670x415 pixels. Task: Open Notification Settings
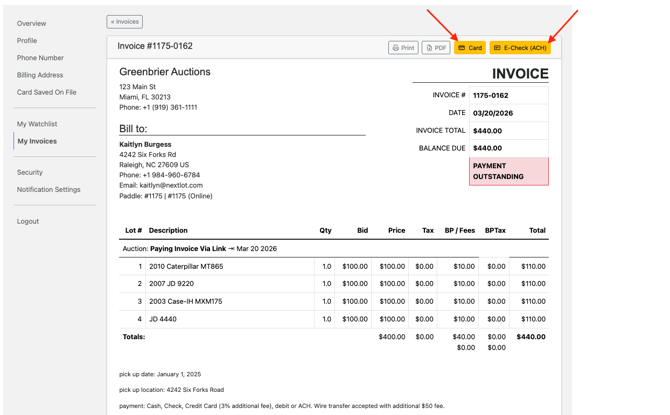click(x=48, y=189)
